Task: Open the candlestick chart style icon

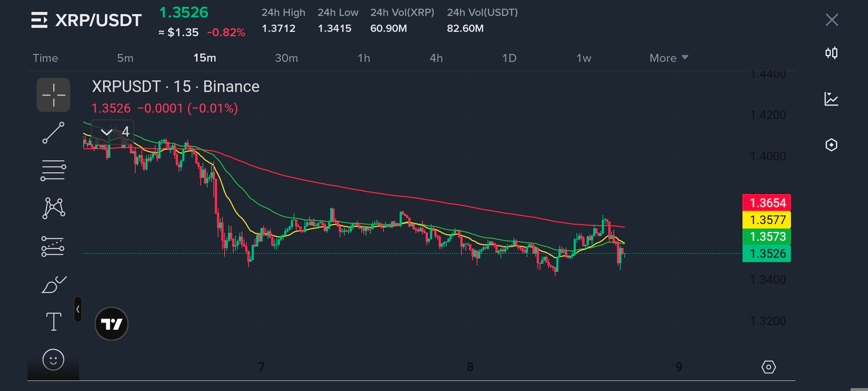Action: pos(831,53)
